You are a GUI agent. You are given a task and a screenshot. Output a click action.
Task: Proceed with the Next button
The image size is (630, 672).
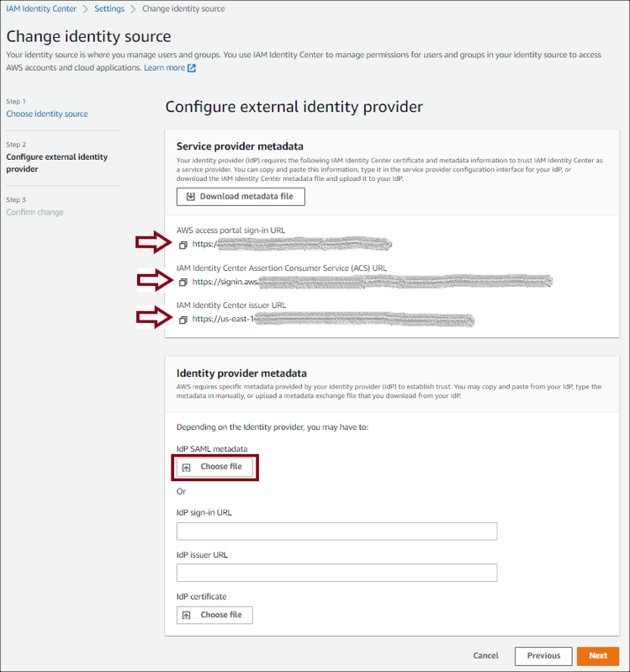coord(598,656)
